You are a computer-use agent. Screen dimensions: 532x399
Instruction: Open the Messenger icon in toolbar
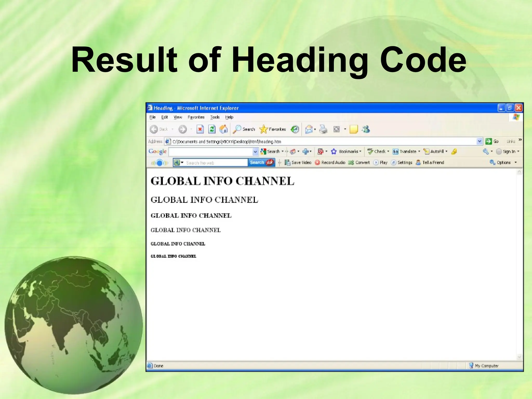pos(366,129)
